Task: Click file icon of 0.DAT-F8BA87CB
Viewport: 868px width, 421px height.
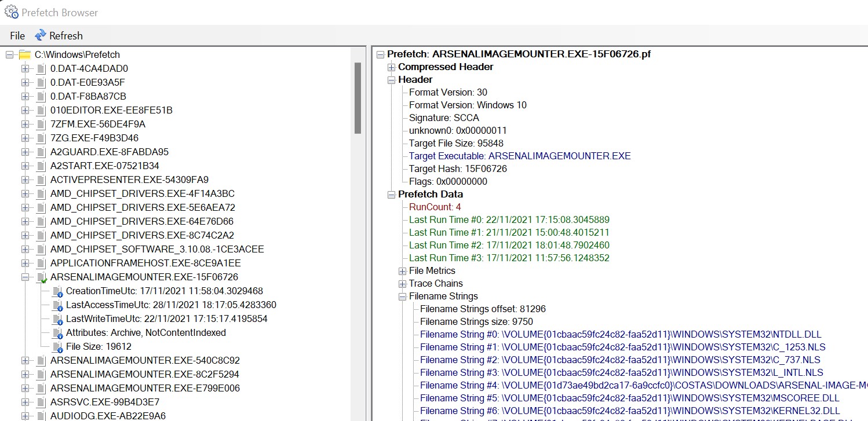Action: pos(41,96)
